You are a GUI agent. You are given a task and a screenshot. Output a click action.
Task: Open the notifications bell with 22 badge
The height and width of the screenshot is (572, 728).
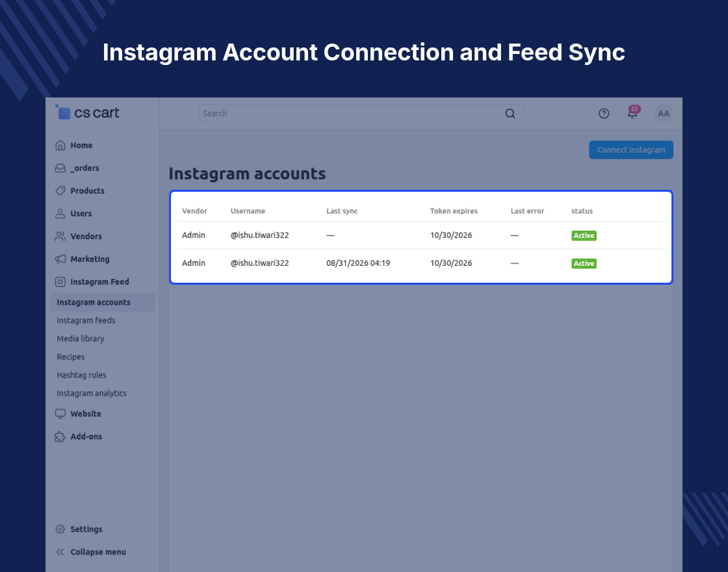(x=633, y=113)
